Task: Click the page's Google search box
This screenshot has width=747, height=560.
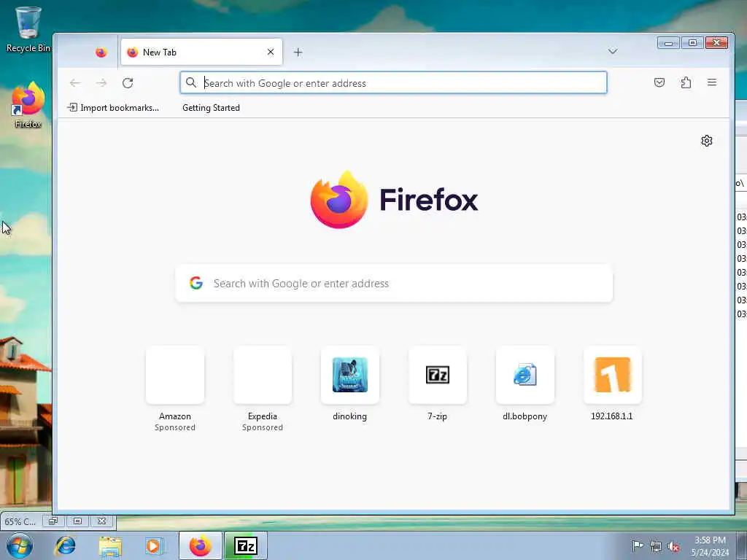Action: point(394,284)
